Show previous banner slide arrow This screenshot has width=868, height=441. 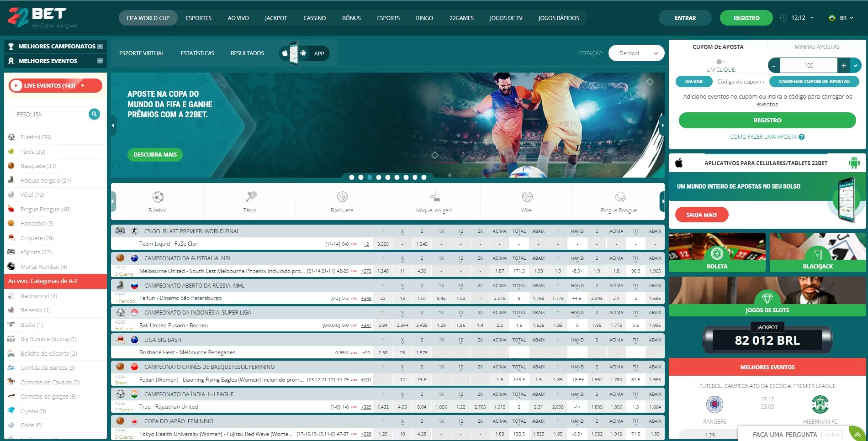tap(113, 125)
